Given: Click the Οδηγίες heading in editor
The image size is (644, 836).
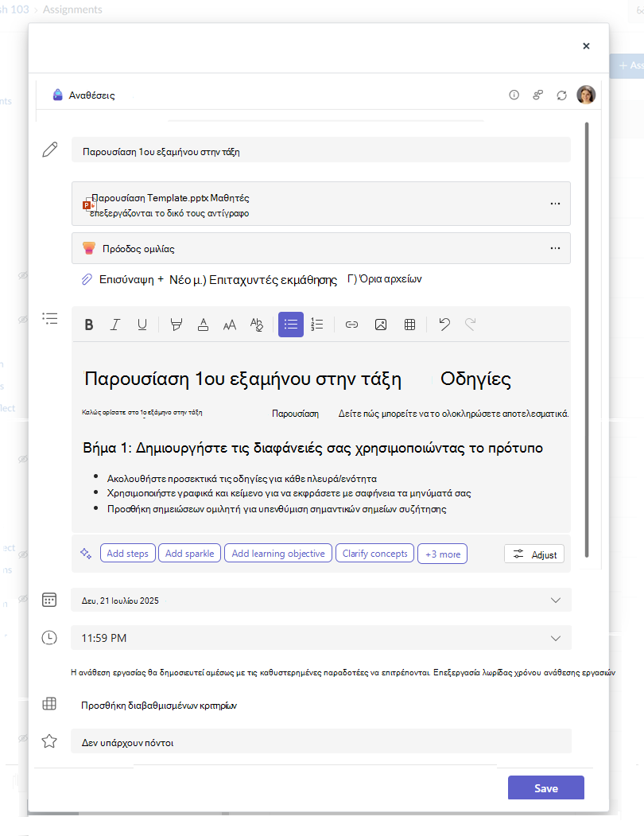Looking at the screenshot, I should click(475, 379).
